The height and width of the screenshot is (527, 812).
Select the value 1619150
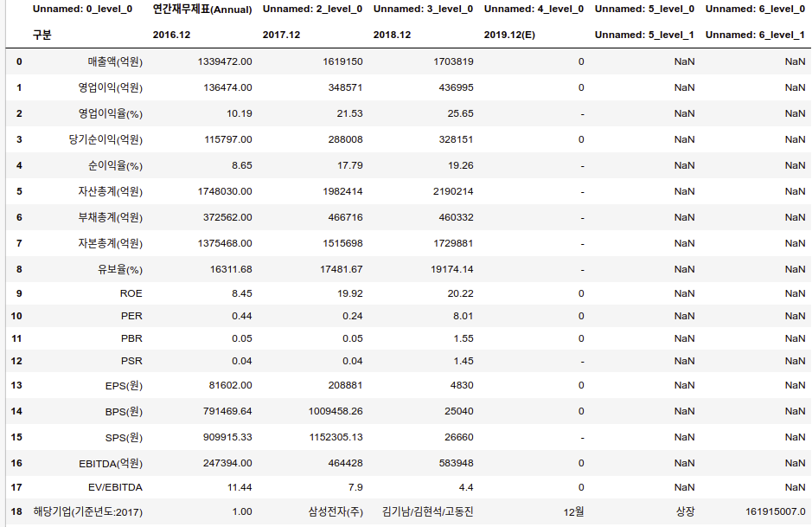point(342,61)
